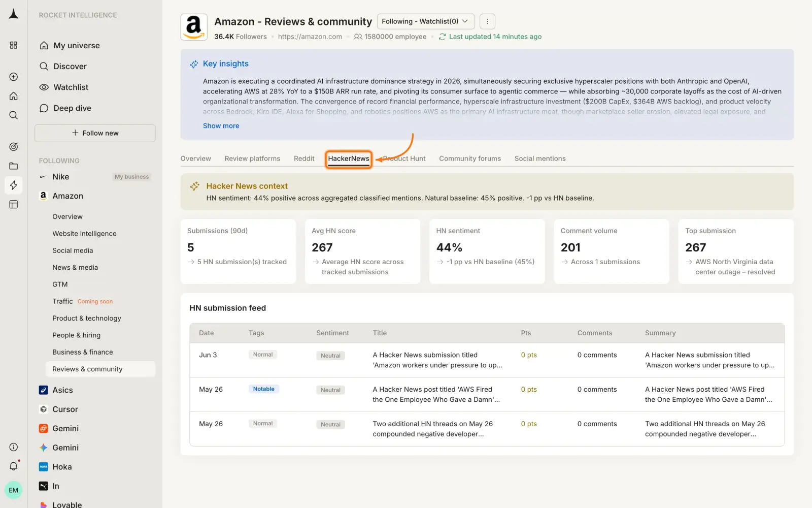Click the Amazon logo in the header
The width and height of the screenshot is (812, 508).
click(194, 27)
